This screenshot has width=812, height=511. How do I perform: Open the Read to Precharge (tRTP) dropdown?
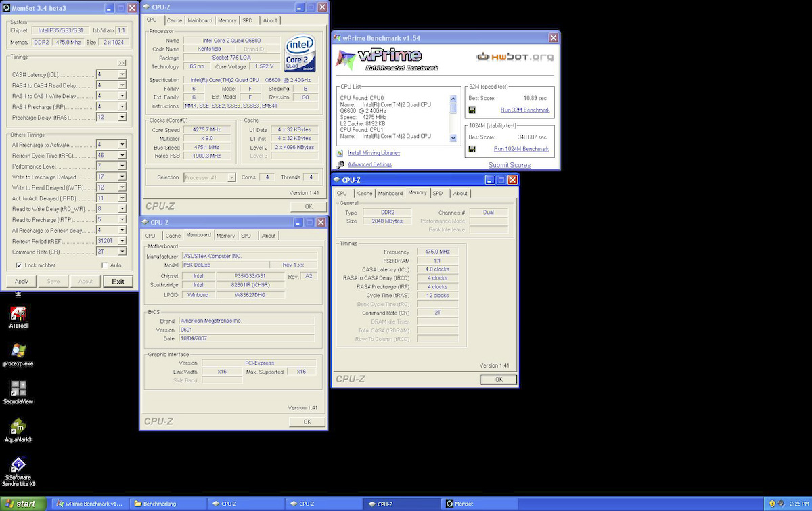pos(122,219)
